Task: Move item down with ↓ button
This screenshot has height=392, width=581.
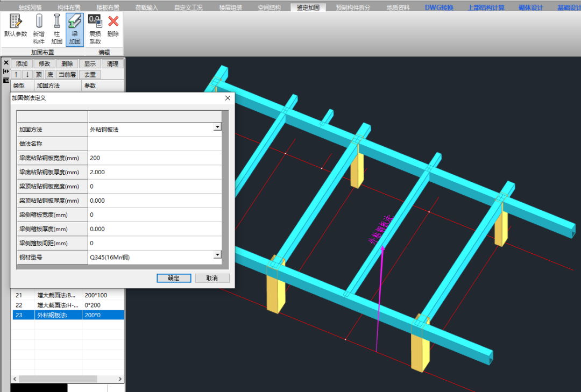Action: point(27,74)
